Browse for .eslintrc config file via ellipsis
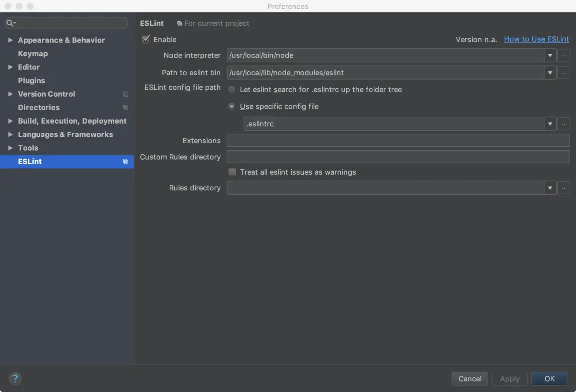The height and width of the screenshot is (392, 576). [x=564, y=124]
